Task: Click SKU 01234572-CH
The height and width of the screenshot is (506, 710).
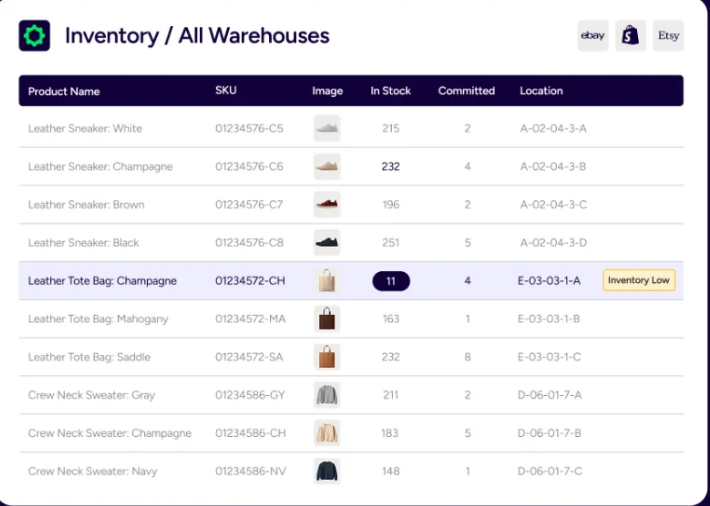Action: (x=250, y=281)
